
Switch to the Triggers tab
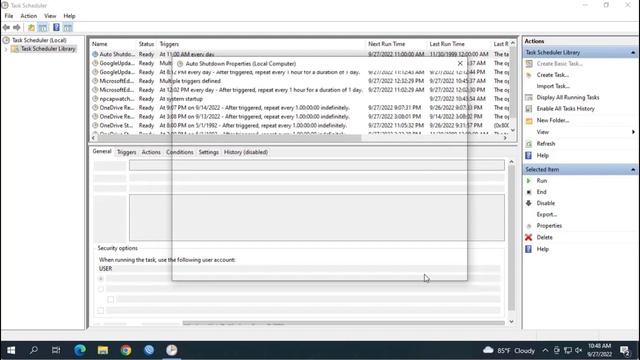click(127, 152)
